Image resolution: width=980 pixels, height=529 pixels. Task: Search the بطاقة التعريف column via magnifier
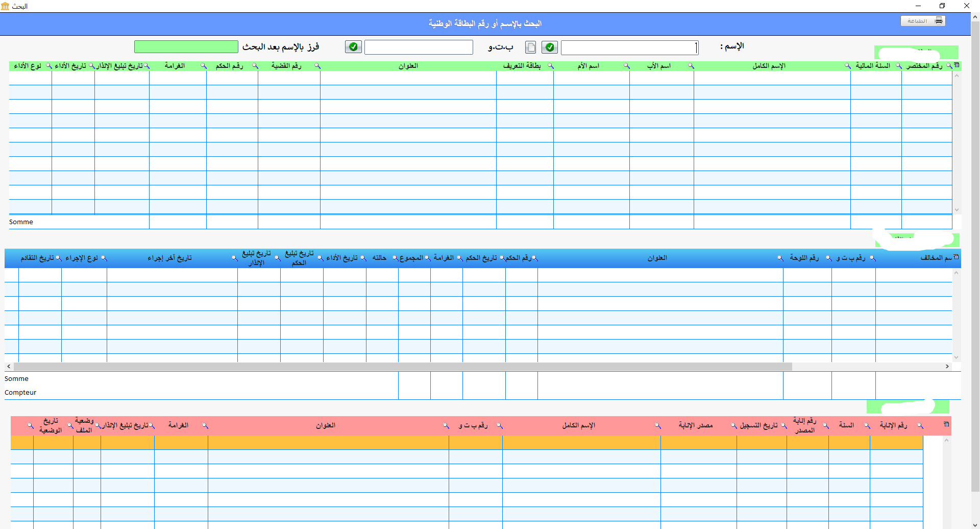point(550,66)
